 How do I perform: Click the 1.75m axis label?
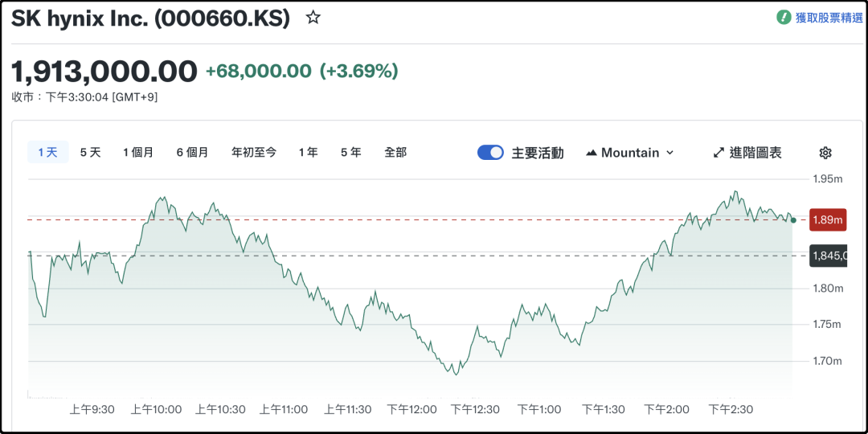tap(828, 325)
